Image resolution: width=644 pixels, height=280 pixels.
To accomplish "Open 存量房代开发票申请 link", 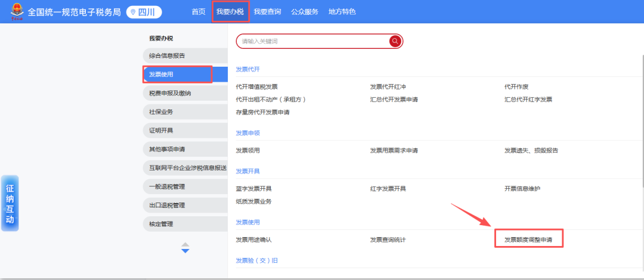I will 263,112.
